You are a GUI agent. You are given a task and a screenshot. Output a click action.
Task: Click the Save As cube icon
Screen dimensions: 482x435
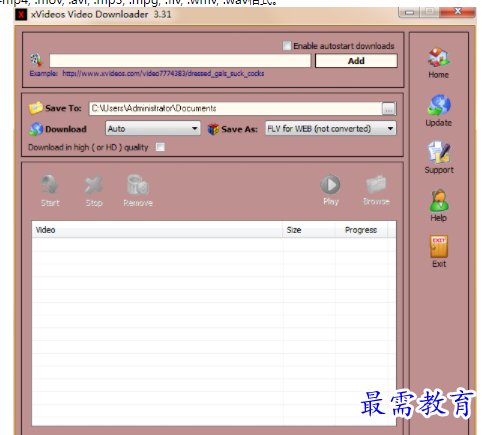pyautogui.click(x=213, y=129)
